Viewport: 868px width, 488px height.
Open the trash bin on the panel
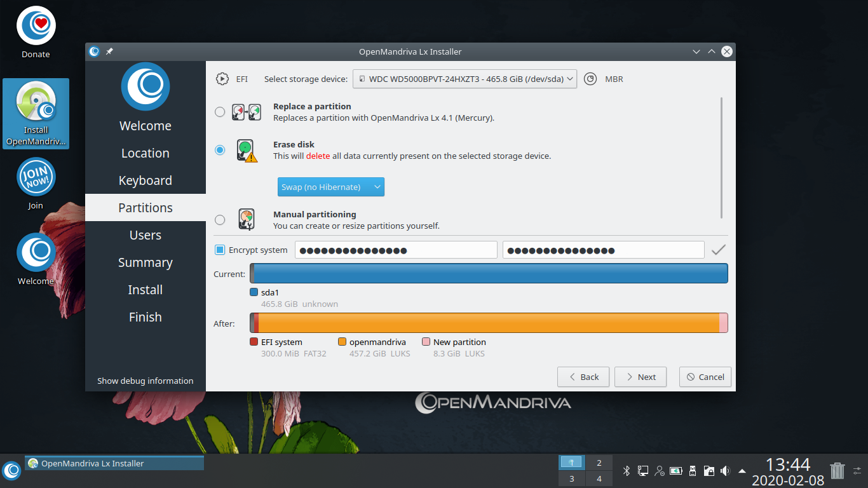coord(837,470)
